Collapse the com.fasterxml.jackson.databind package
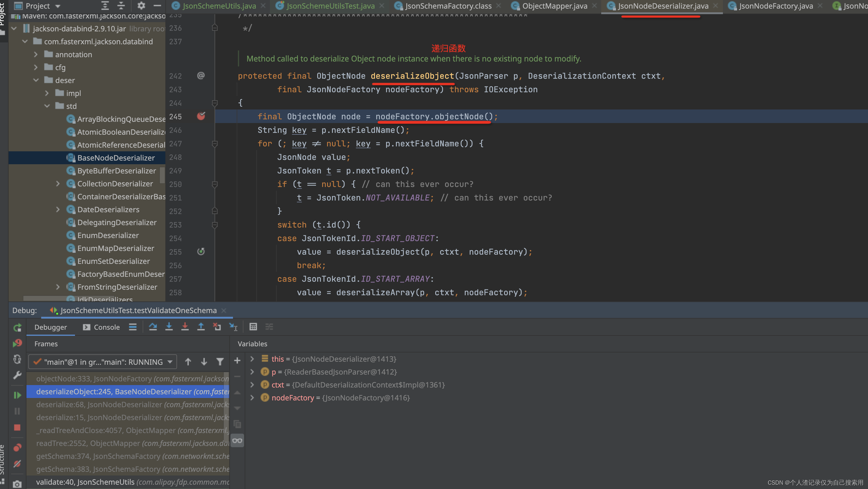The width and height of the screenshot is (868, 489). (x=25, y=42)
